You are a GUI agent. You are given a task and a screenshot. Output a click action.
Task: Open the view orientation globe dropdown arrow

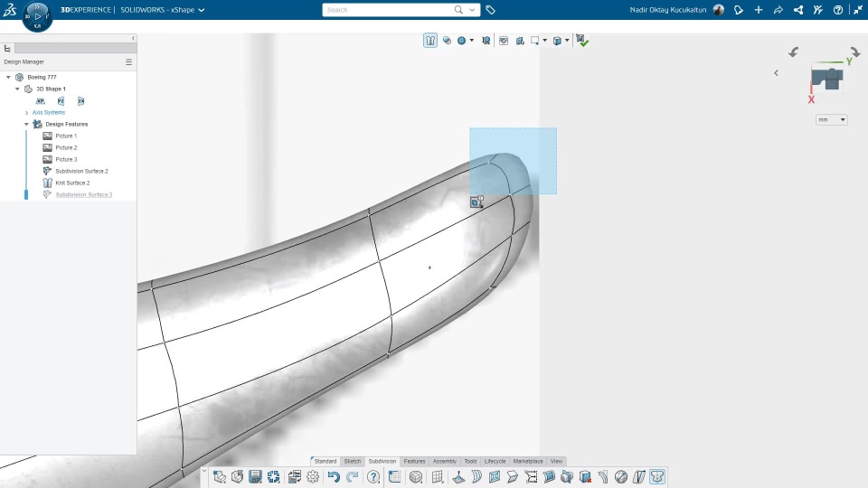point(472,41)
